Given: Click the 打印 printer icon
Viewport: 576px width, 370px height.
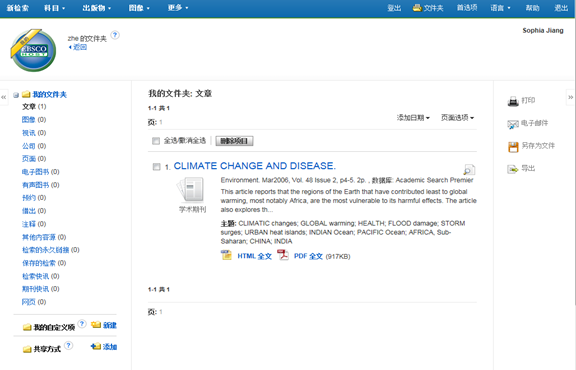Looking at the screenshot, I should [x=513, y=101].
